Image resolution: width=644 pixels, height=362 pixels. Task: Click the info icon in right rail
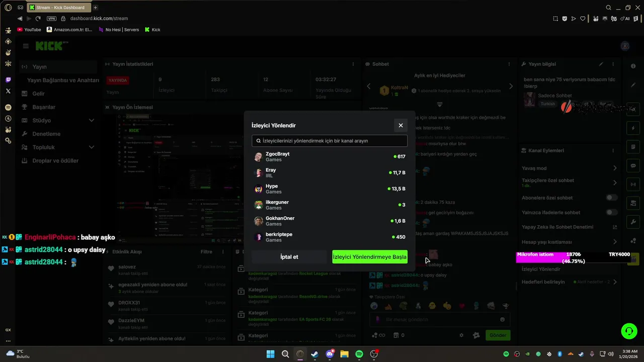(x=633, y=66)
